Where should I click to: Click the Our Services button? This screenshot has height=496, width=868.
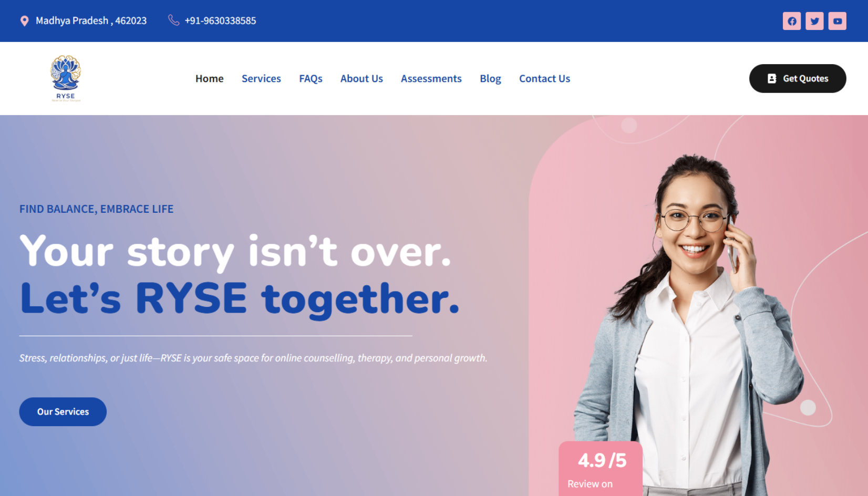tap(63, 411)
